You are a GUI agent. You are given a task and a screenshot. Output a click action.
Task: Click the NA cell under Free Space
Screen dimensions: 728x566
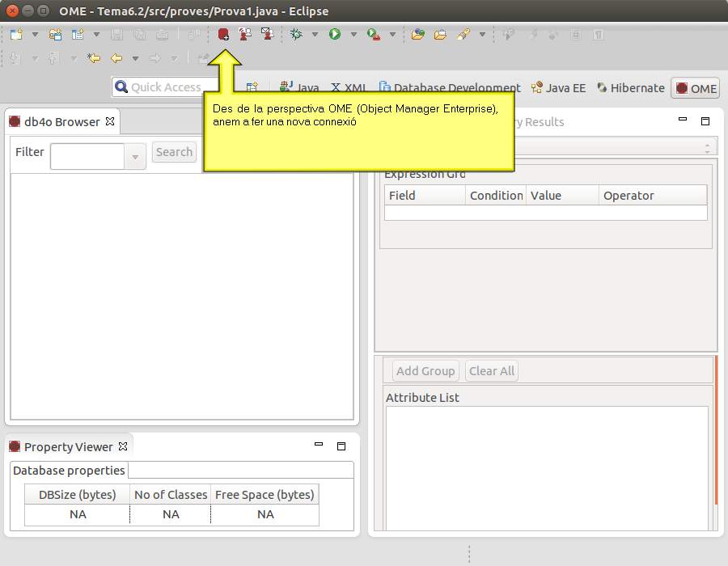pos(265,514)
